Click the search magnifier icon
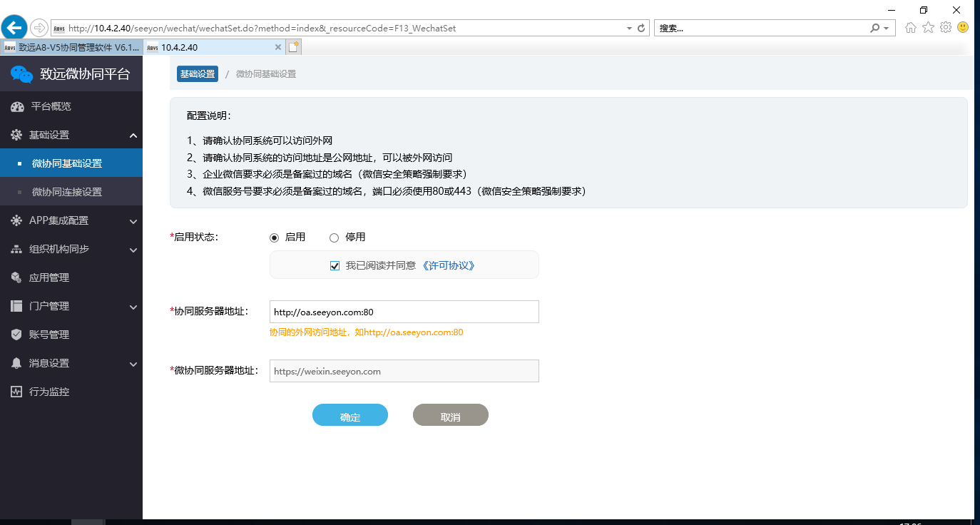 click(875, 29)
